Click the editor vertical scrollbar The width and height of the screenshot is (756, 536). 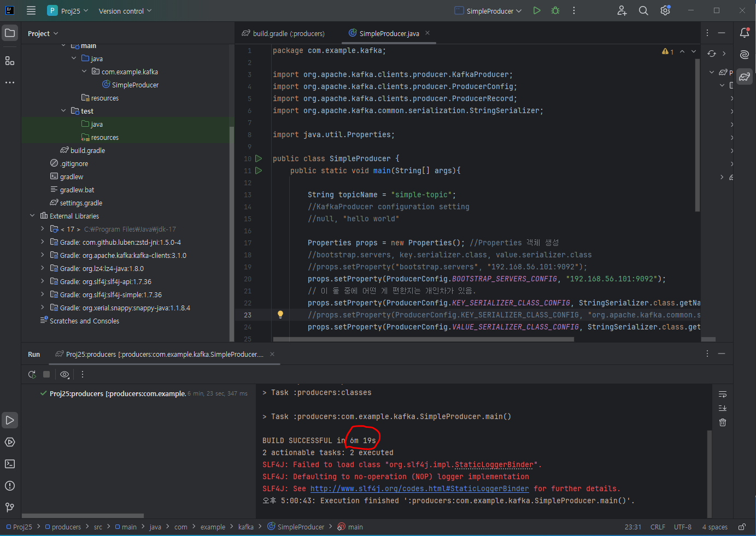697,135
